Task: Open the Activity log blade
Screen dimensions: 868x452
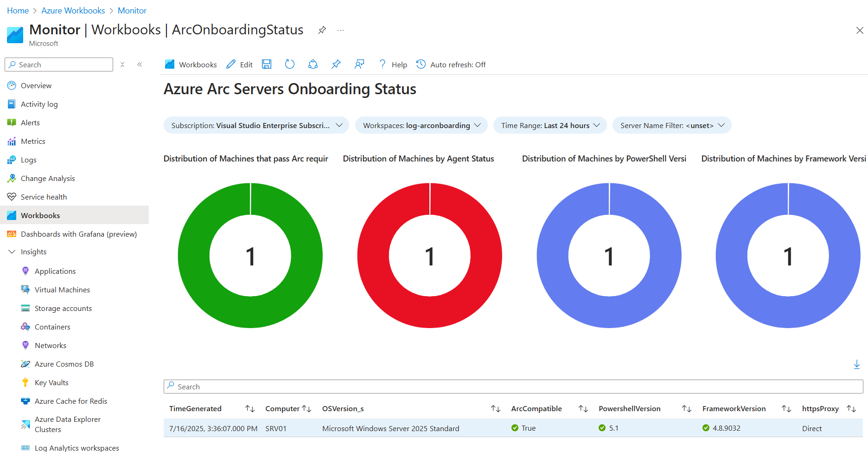Action: point(38,104)
